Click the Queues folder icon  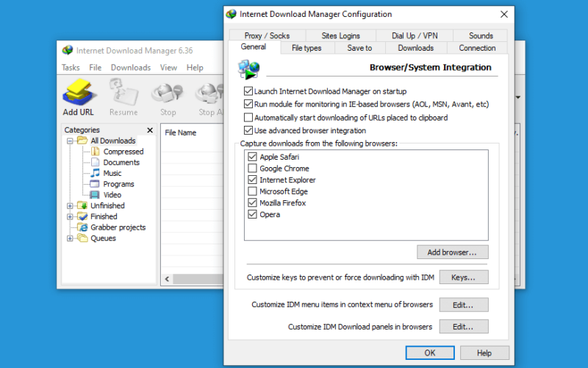[82, 238]
